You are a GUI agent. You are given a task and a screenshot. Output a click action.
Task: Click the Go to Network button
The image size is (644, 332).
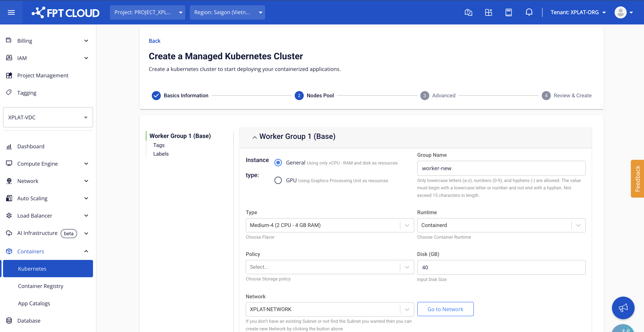pyautogui.click(x=445, y=309)
